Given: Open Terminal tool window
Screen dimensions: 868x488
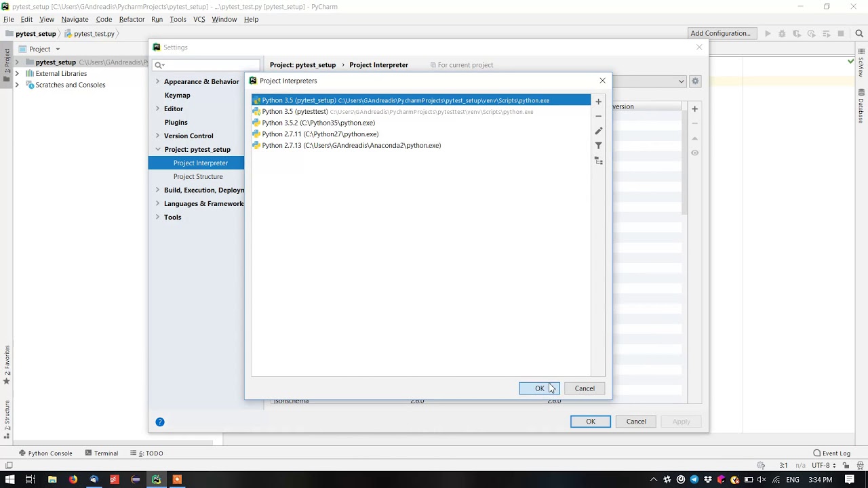Looking at the screenshot, I should [x=102, y=453].
